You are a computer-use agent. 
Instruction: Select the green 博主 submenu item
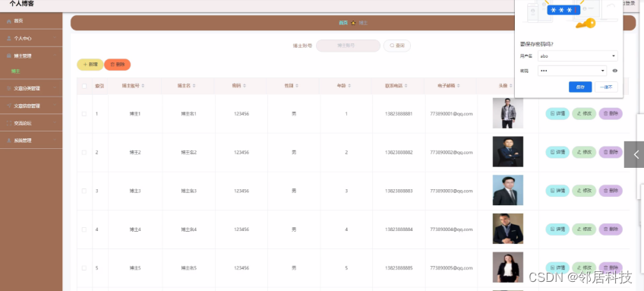[x=16, y=71]
